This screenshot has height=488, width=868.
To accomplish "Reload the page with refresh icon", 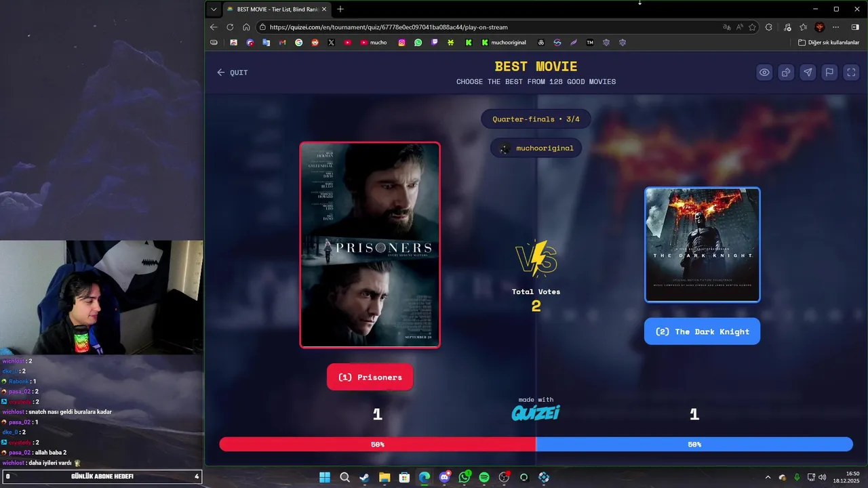I will (230, 27).
